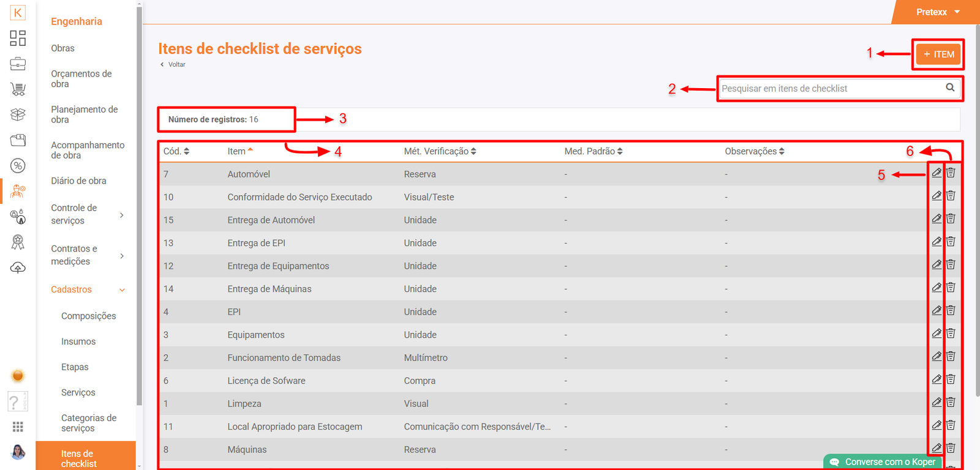980x470 pixels.
Task: Sort table by Mét. Verificação column
Action: pos(439,151)
